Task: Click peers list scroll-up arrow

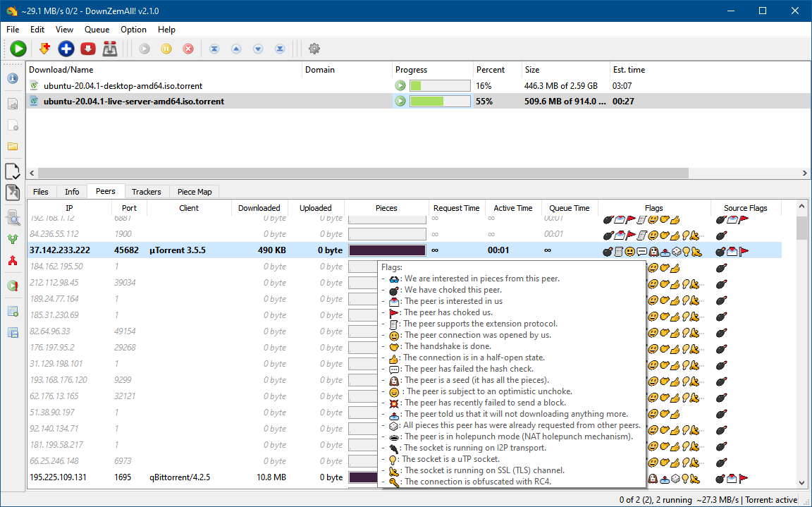Action: pos(801,206)
